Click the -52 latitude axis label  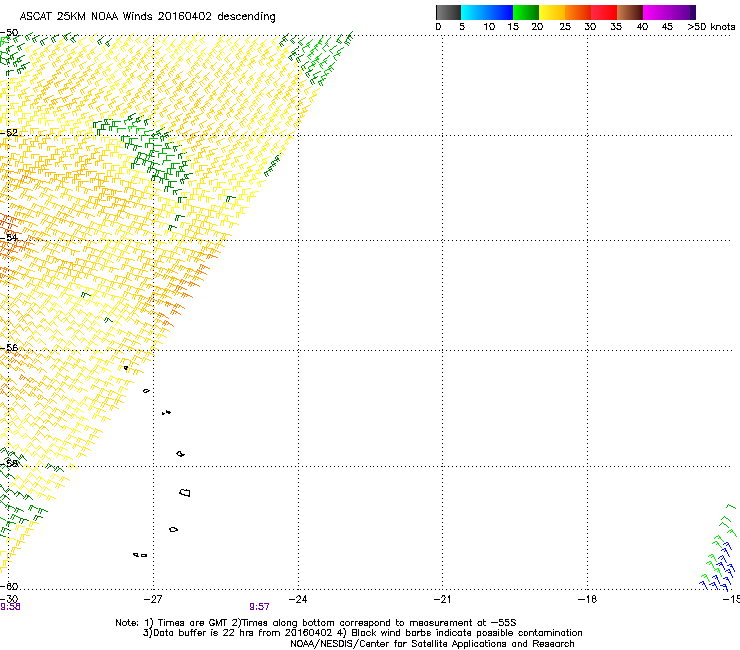(9, 133)
